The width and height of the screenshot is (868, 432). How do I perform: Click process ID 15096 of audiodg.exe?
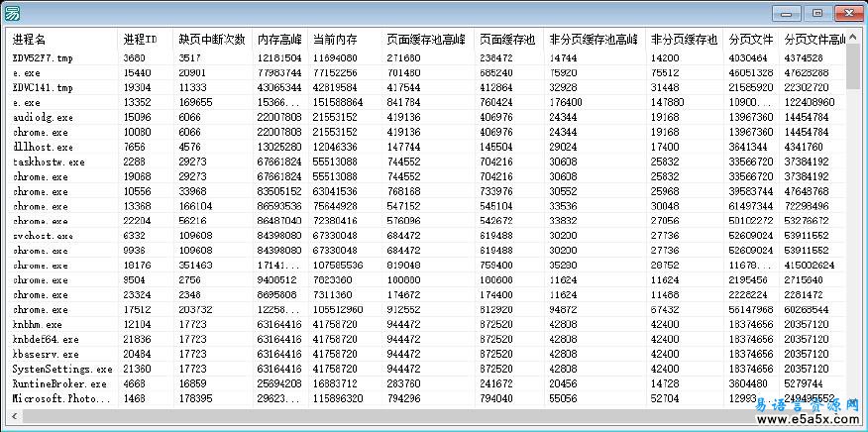pyautogui.click(x=138, y=118)
